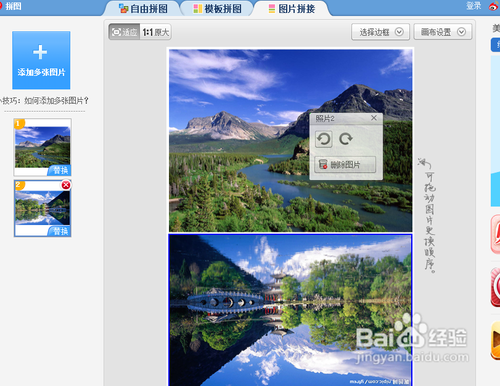
Task: Click 删除图片 delete picture button
Action: coord(345,164)
